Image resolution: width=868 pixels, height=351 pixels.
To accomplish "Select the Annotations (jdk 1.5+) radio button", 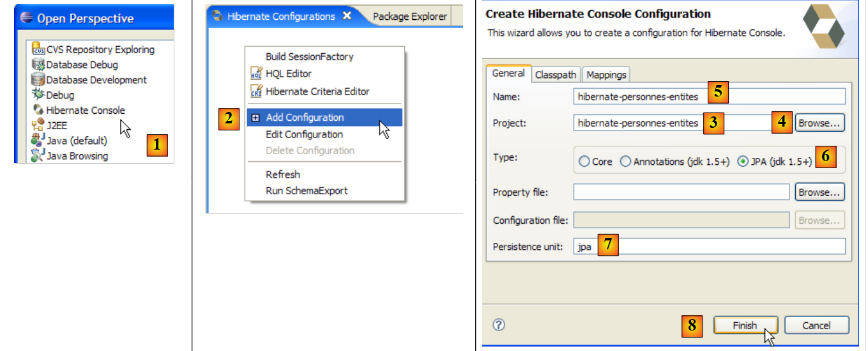I will click(625, 162).
